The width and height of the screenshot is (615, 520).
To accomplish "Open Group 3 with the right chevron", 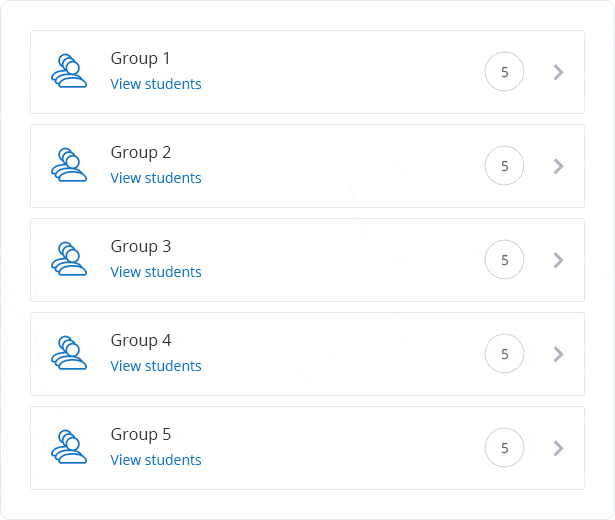I will tap(559, 260).
